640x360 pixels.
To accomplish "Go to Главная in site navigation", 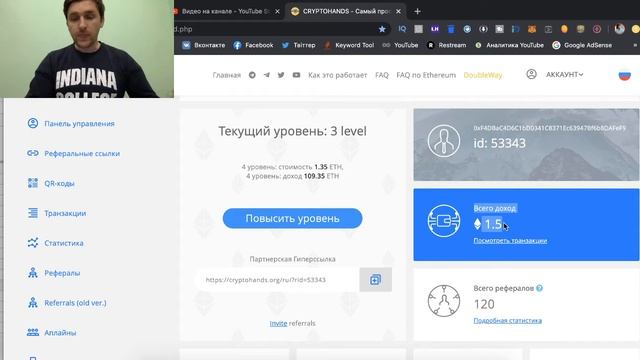I will [227, 75].
